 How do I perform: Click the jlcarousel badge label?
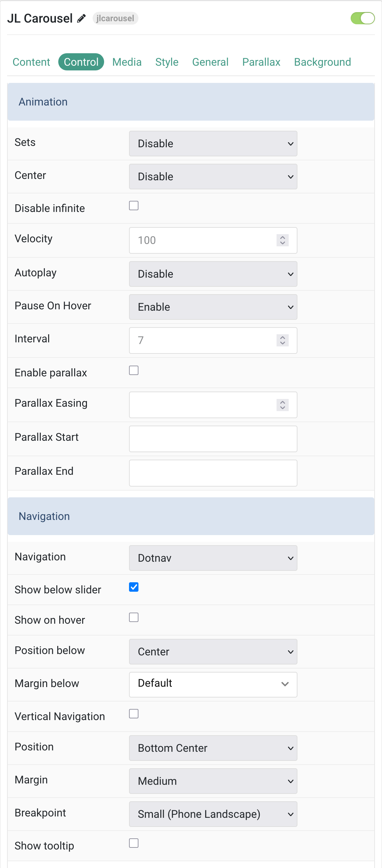pyautogui.click(x=115, y=18)
